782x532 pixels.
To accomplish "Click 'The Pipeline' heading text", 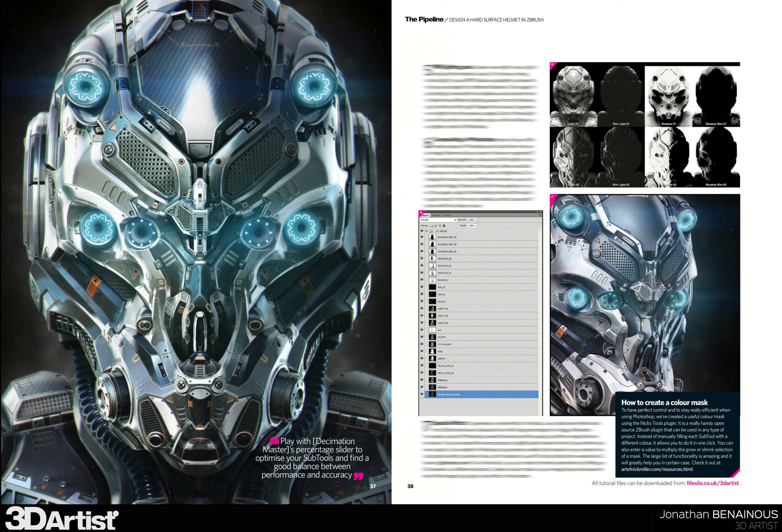I will tap(424, 19).
